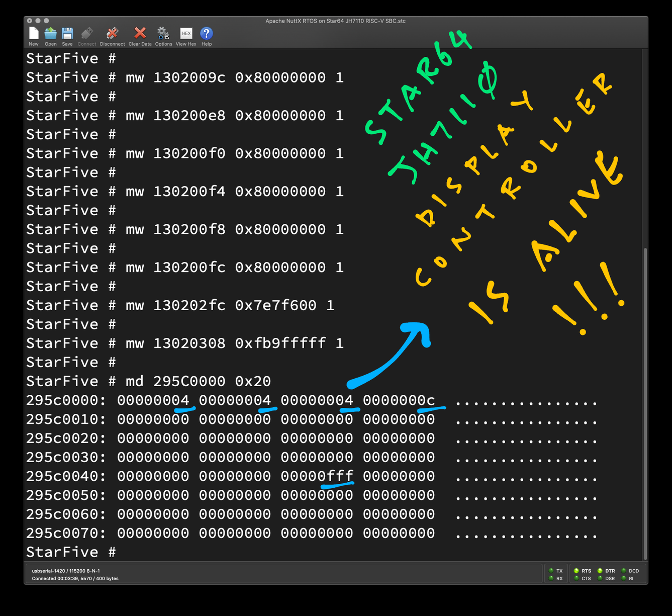Screen dimensions: 672x616
Task: Save the session with the Save icon
Action: [x=67, y=34]
